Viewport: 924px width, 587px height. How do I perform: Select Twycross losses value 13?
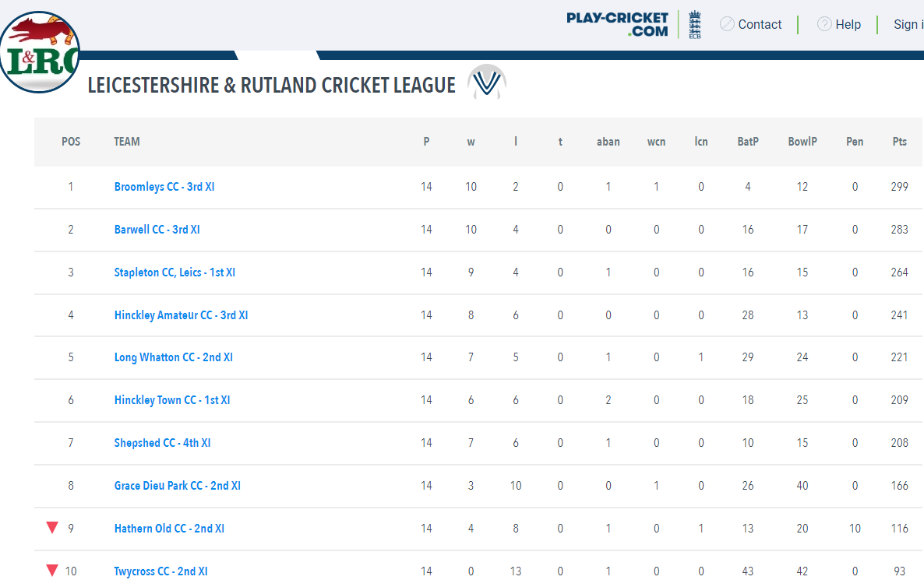(516, 571)
